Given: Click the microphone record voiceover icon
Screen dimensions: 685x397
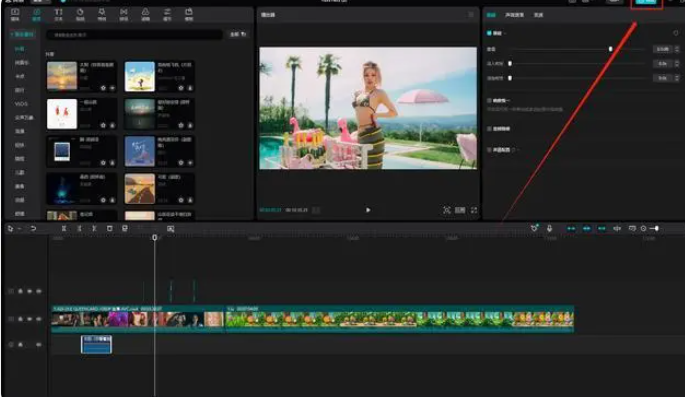Looking at the screenshot, I should point(549,228).
